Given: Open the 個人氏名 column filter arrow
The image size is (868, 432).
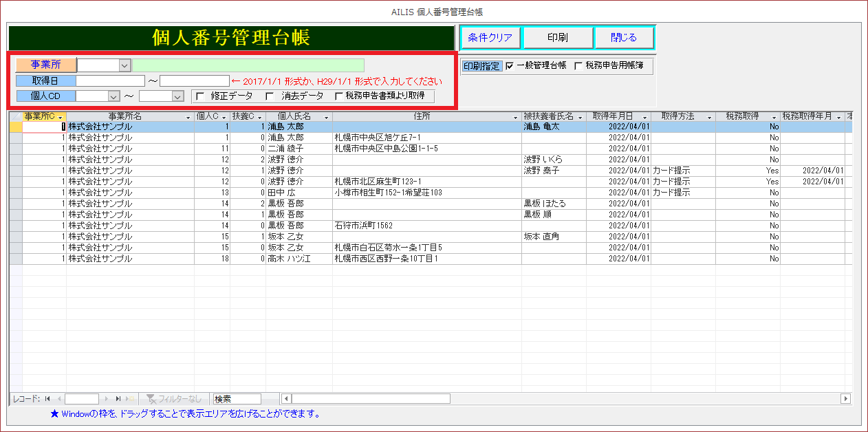Looking at the screenshot, I should (x=325, y=118).
